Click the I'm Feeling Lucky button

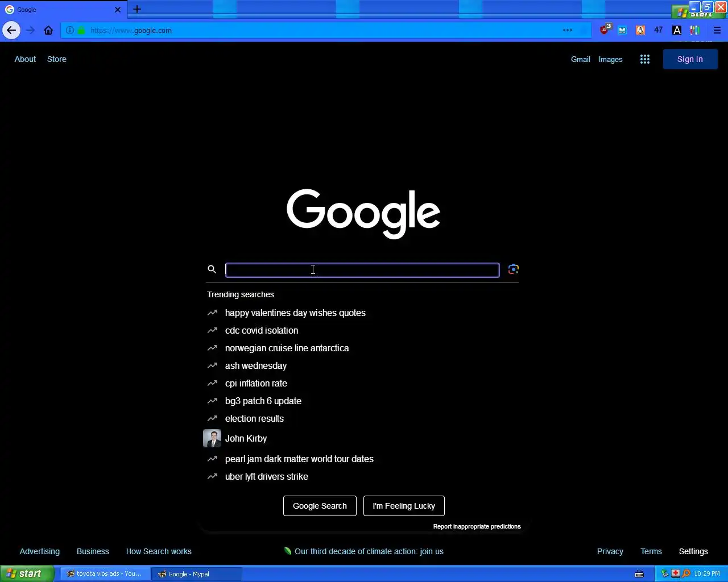click(404, 506)
